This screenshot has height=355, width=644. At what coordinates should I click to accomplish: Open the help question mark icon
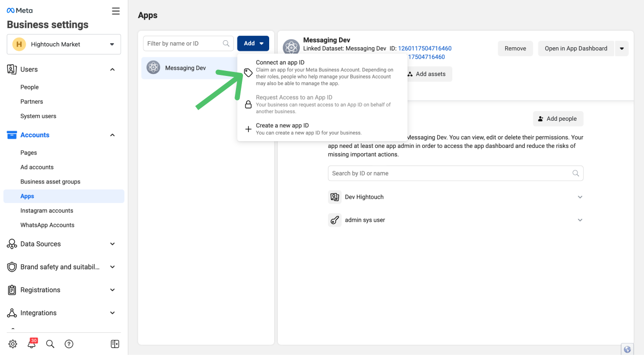click(x=69, y=344)
